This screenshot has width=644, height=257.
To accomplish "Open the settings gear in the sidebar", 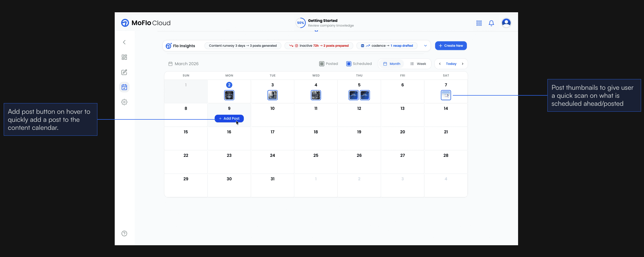I will [x=124, y=102].
